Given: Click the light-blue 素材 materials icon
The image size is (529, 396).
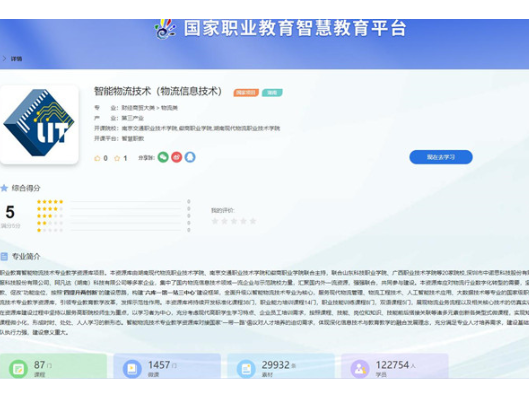Looking at the screenshot, I should click(246, 369).
